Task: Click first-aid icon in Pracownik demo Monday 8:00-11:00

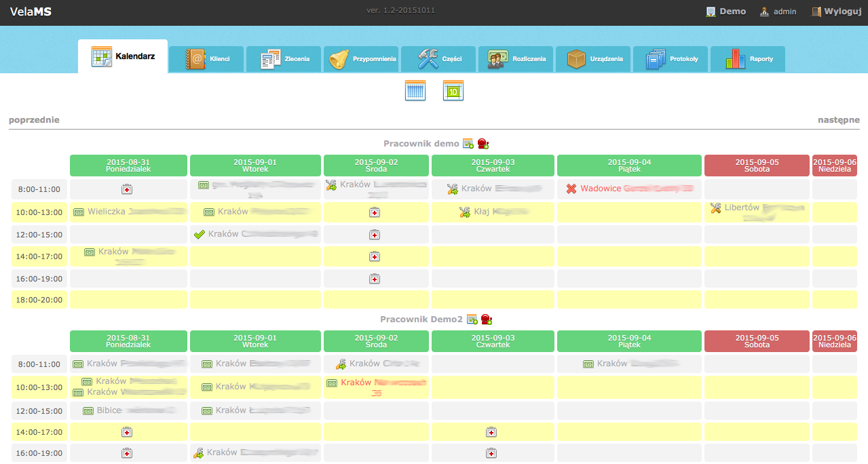Action: click(x=127, y=189)
